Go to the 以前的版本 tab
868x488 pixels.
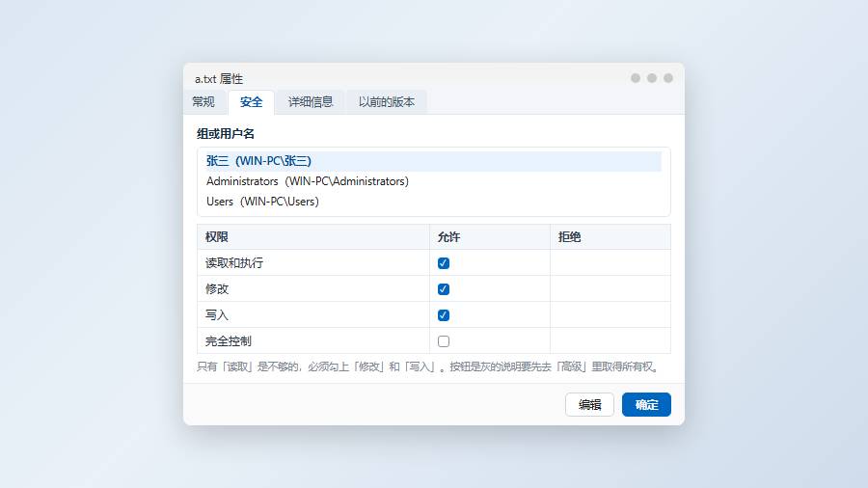point(387,102)
